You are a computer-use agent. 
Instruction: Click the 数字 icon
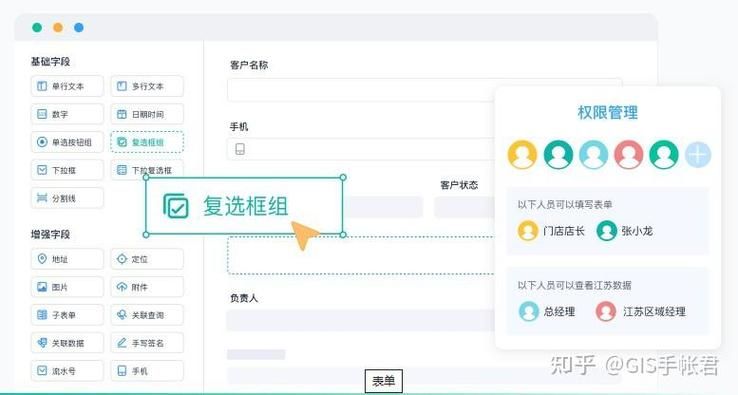coord(42,114)
